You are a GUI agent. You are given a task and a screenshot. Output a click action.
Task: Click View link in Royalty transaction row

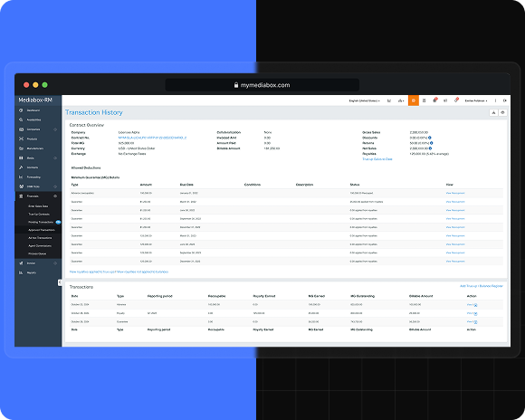pyautogui.click(x=470, y=313)
